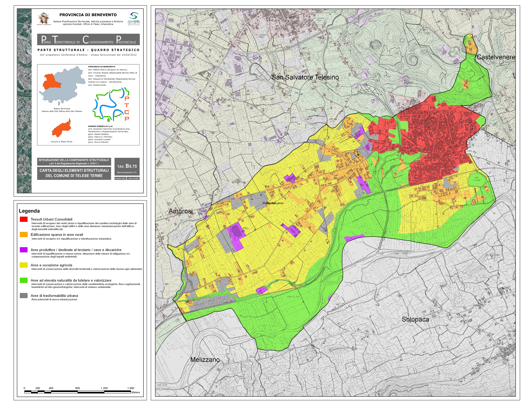The image size is (532, 406).
Task: Click 'Sistema della Città Diffusa della Valle Telesina' caption
Action: pyautogui.click(x=62, y=111)
